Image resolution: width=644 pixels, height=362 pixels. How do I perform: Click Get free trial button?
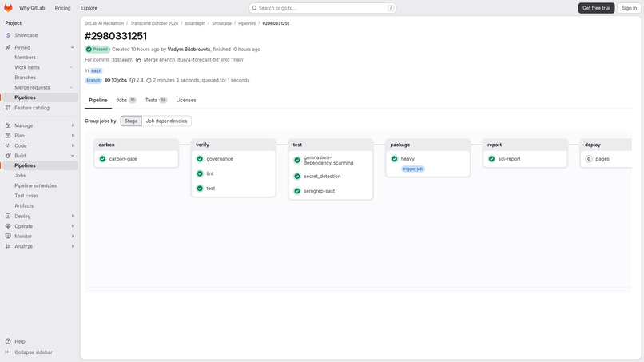point(596,8)
